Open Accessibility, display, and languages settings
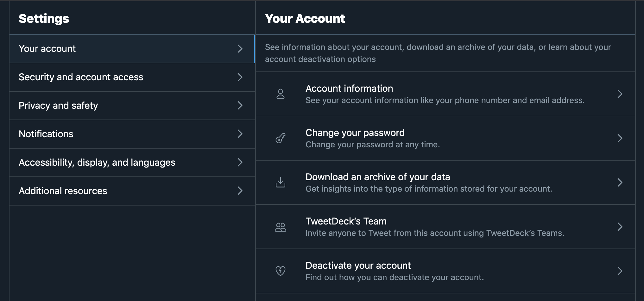This screenshot has height=301, width=644. point(97,163)
